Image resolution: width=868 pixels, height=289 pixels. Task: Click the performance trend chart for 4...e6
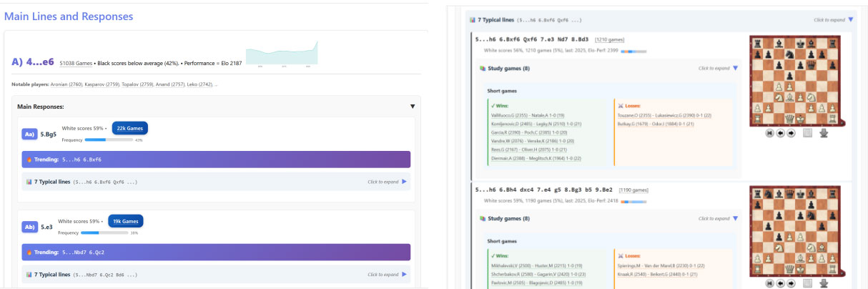(x=282, y=55)
